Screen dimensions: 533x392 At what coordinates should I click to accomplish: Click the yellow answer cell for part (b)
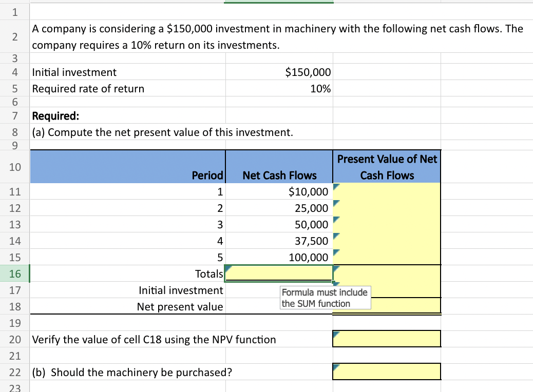386,371
